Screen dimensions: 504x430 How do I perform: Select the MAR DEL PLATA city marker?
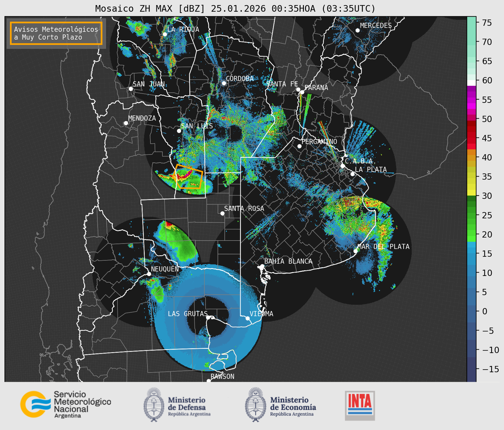tap(356, 251)
